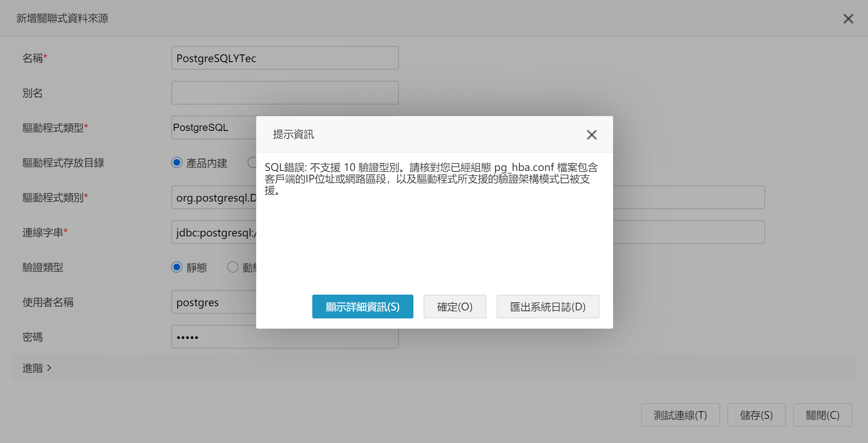The height and width of the screenshot is (443, 868).
Task: Focus the 名稱 field containing PostgreSQLYTec
Action: click(285, 58)
